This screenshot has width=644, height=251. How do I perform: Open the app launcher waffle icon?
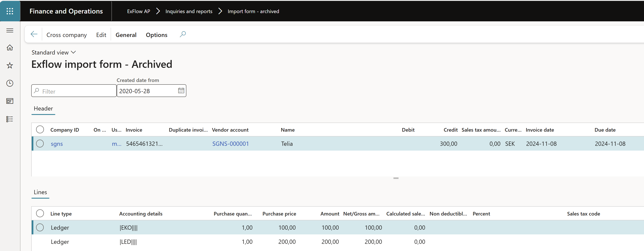10,11
